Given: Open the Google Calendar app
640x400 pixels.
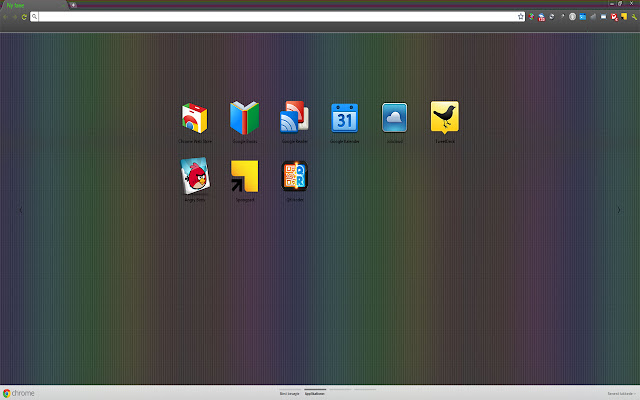Looking at the screenshot, I should tap(344, 118).
